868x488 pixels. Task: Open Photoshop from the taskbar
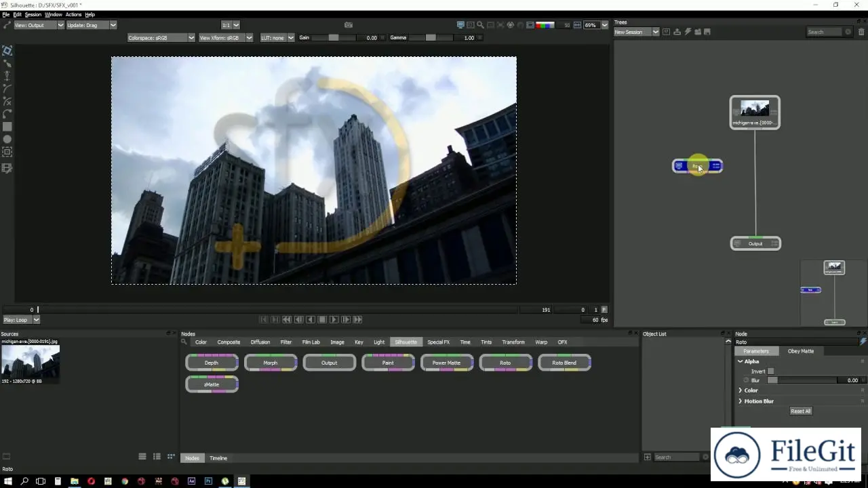pyautogui.click(x=208, y=481)
